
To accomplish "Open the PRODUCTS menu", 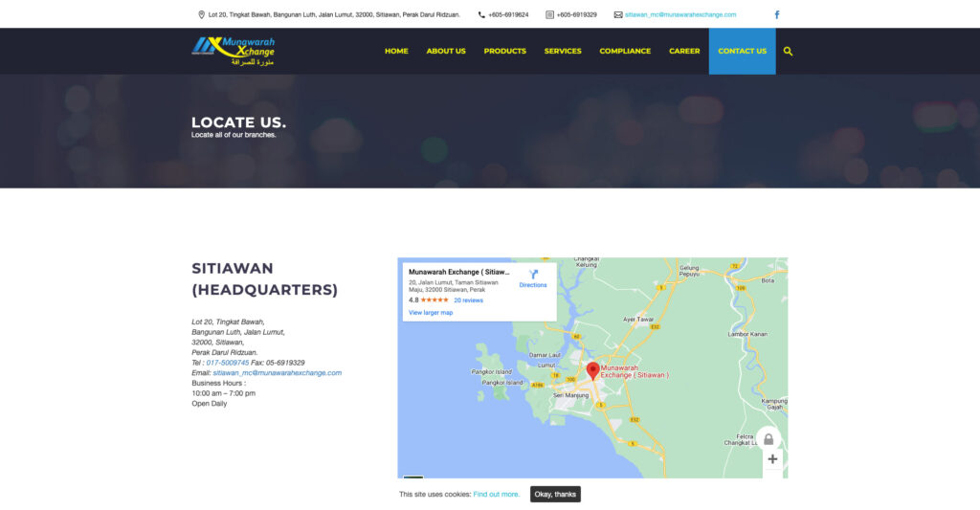I will (x=505, y=52).
